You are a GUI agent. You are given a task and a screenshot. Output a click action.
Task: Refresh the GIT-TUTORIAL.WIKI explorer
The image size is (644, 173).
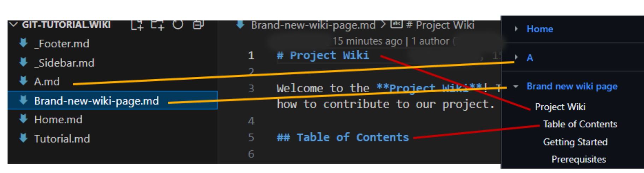coord(178,25)
